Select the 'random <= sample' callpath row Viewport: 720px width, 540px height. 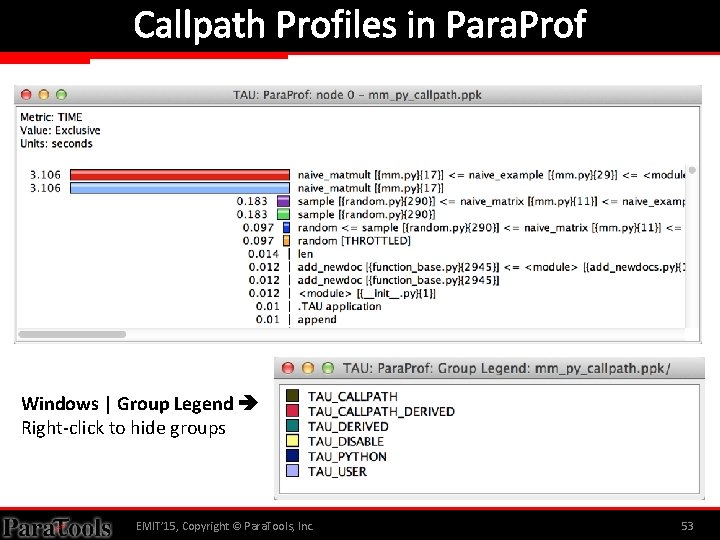pos(490,228)
